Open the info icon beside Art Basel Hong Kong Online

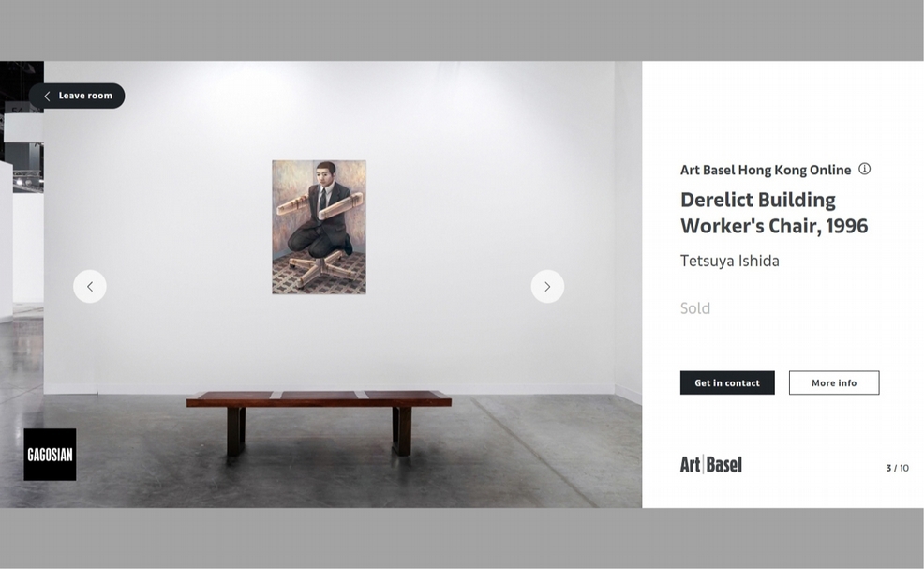(864, 170)
